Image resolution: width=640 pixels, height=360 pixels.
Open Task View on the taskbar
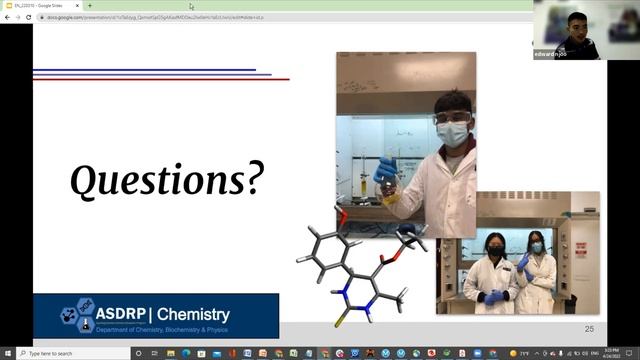click(154, 353)
